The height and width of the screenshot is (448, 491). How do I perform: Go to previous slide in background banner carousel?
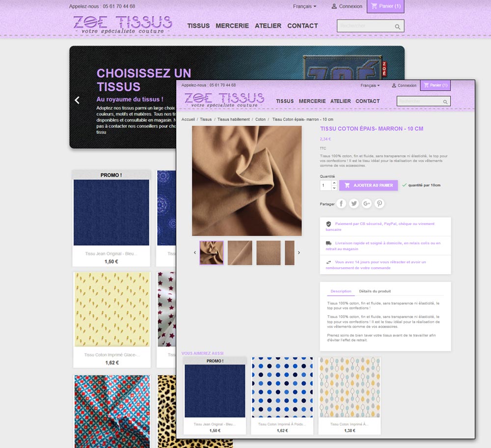[x=77, y=100]
